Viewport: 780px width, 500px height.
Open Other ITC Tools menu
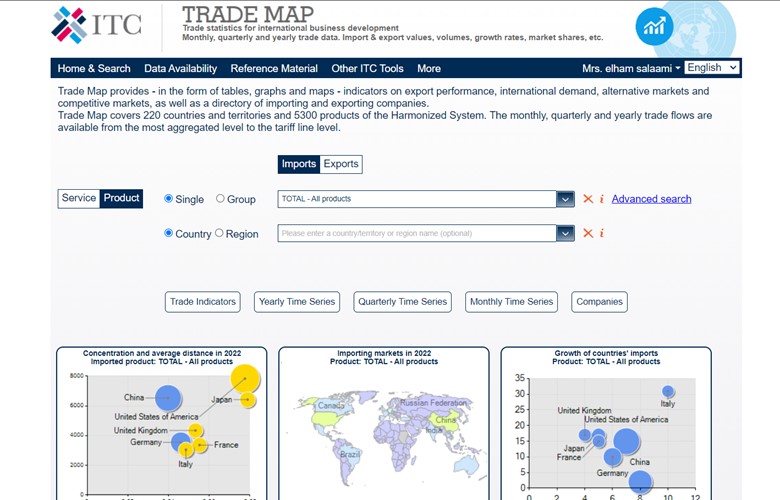pos(368,69)
